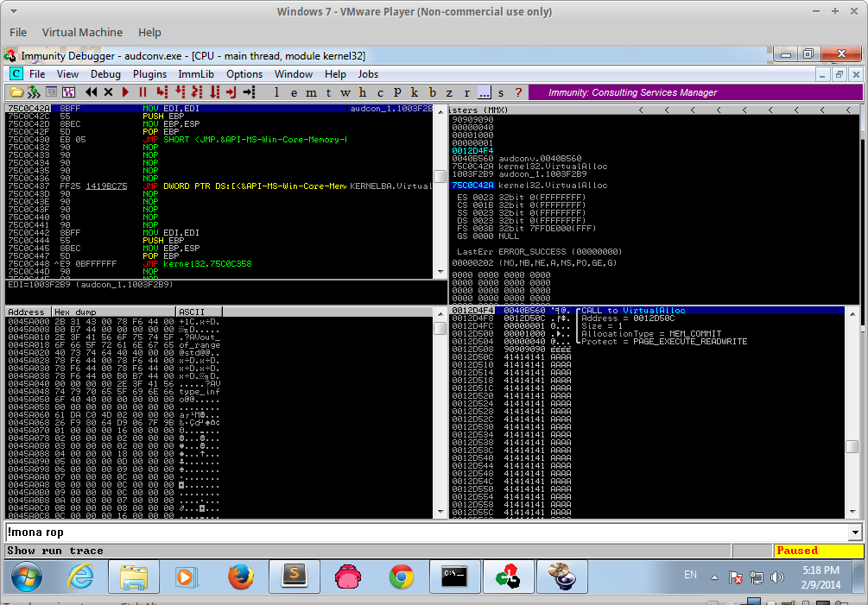Show patches with the 'p' button
The image size is (868, 605).
tap(397, 92)
